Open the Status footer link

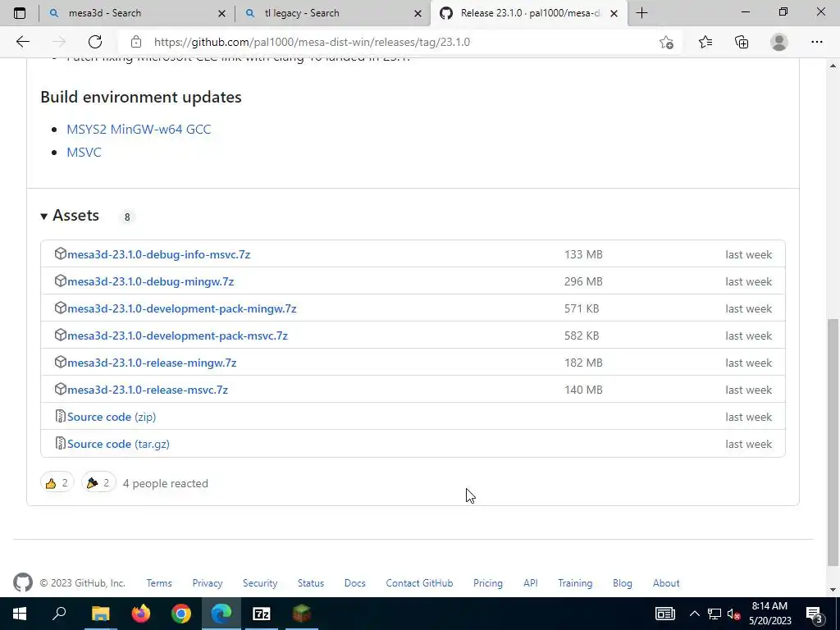click(x=311, y=583)
